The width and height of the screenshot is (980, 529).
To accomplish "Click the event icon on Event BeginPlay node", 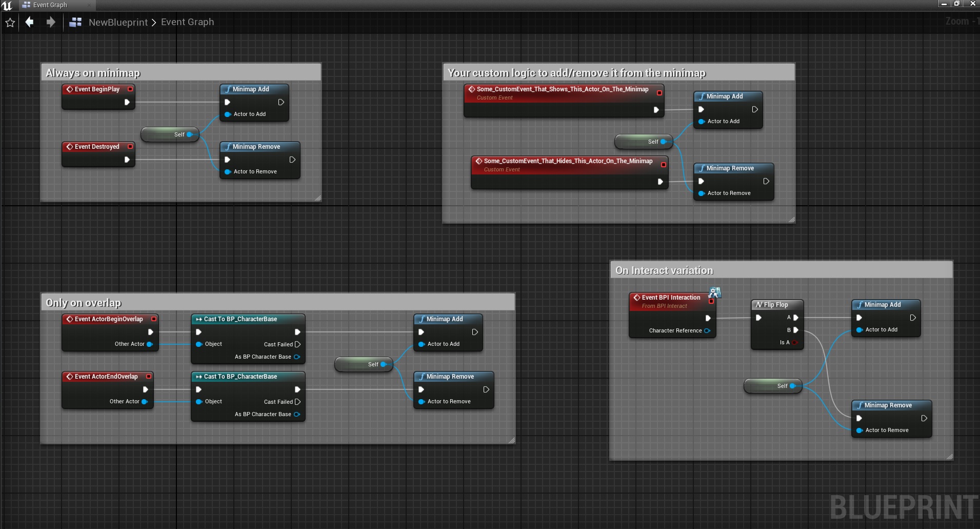I will (70, 89).
